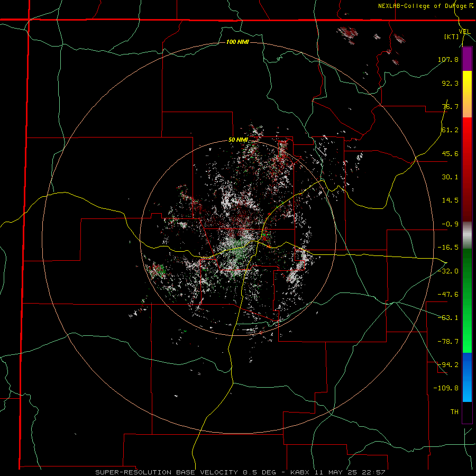Click the -16.5 velocity scale value
The image size is (476, 476).
448,248
